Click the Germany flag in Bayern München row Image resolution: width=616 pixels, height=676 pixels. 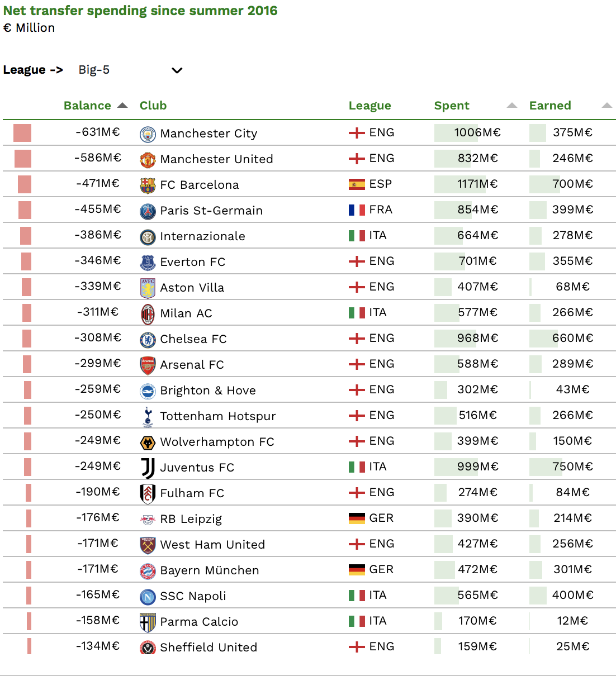(x=357, y=570)
